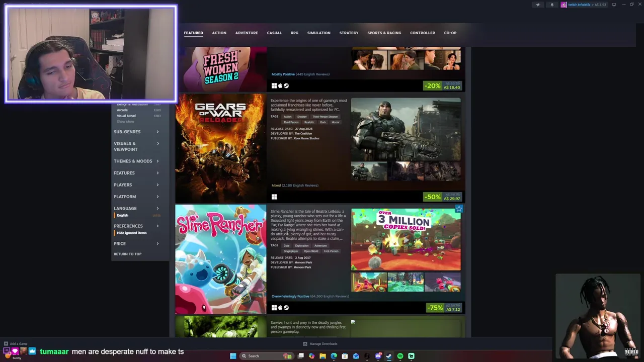Screen dimensions: 644x362
Task: Switch to the Strategy tab
Action: (349, 33)
